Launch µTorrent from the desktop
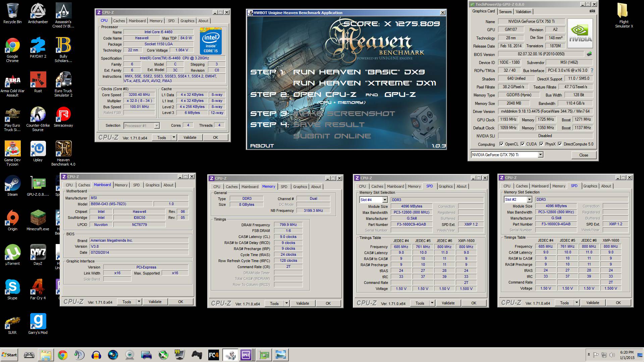The image size is (644, 362). click(x=12, y=255)
